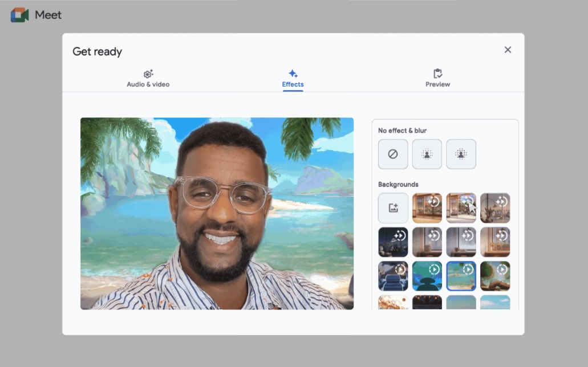Apply the forest tree and log background
This screenshot has width=588, height=367.
(x=495, y=276)
